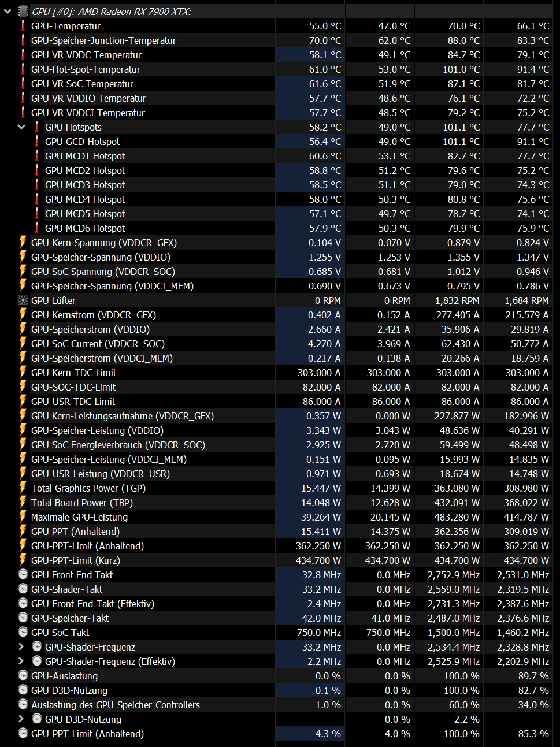Select the GPU VR VDDIO Temperatur label
The height and width of the screenshot is (747, 560).
point(88,98)
